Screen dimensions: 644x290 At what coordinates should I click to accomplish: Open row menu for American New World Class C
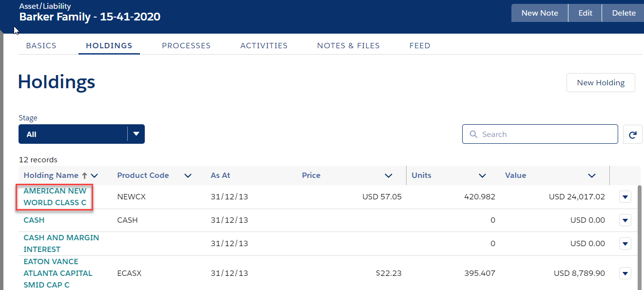click(x=625, y=197)
